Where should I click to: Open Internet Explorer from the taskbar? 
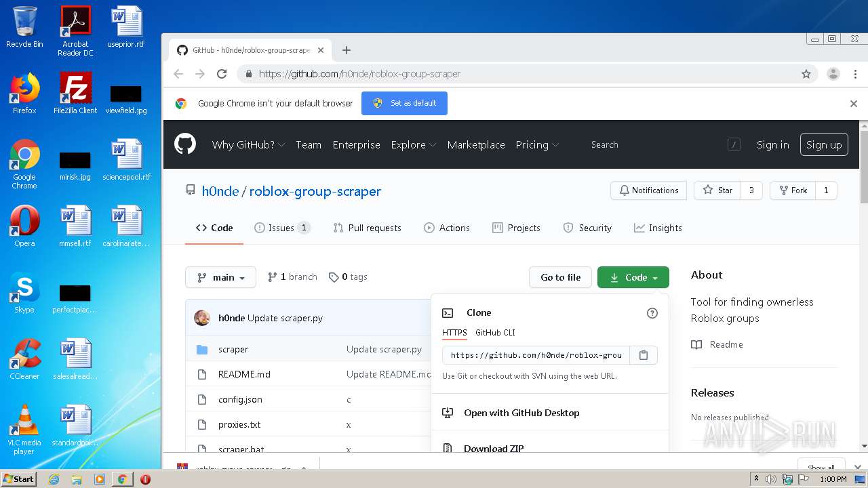pos(54,479)
